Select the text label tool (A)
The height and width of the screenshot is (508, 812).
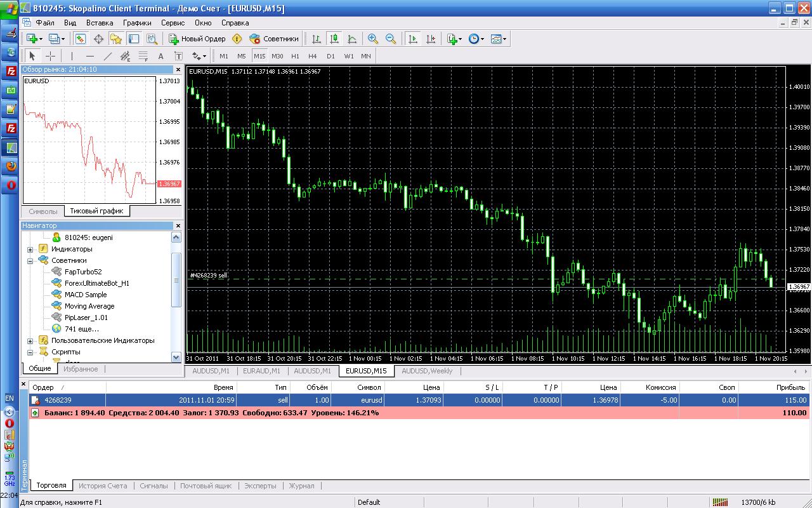160,56
